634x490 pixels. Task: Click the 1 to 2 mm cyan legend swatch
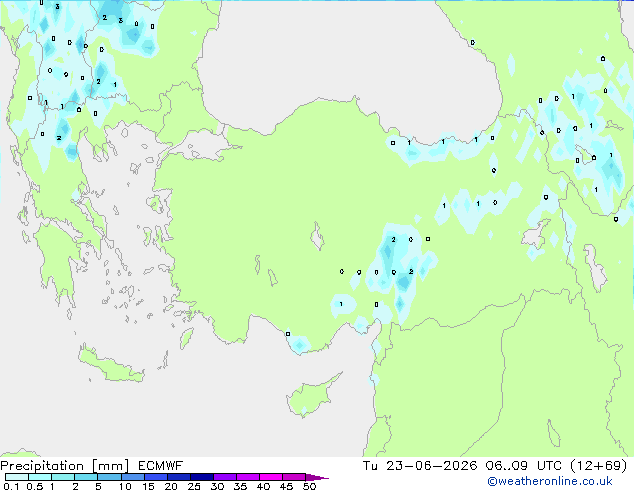pos(63,477)
